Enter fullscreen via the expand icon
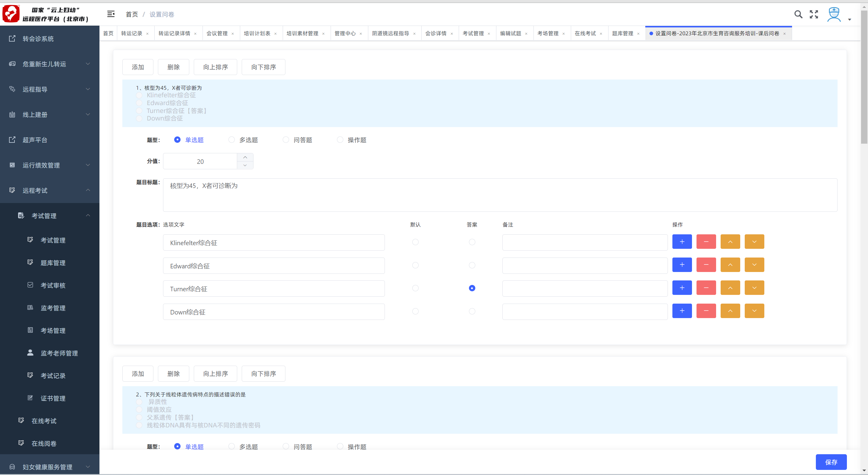The height and width of the screenshot is (475, 868). [814, 14]
